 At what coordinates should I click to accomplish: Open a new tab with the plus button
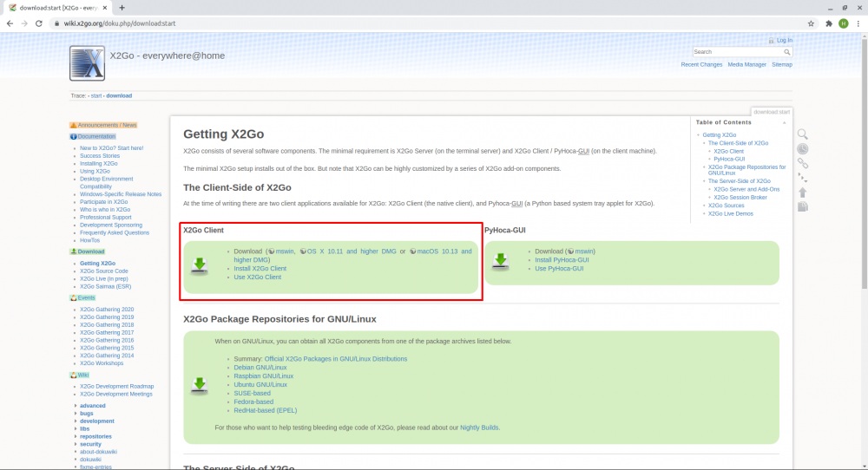pyautogui.click(x=122, y=8)
